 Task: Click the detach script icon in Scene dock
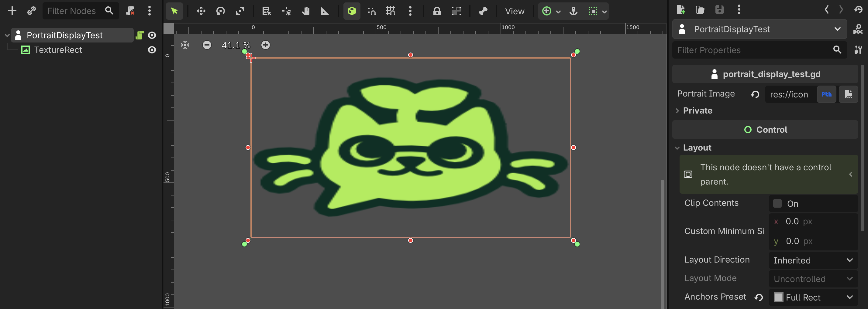click(130, 11)
